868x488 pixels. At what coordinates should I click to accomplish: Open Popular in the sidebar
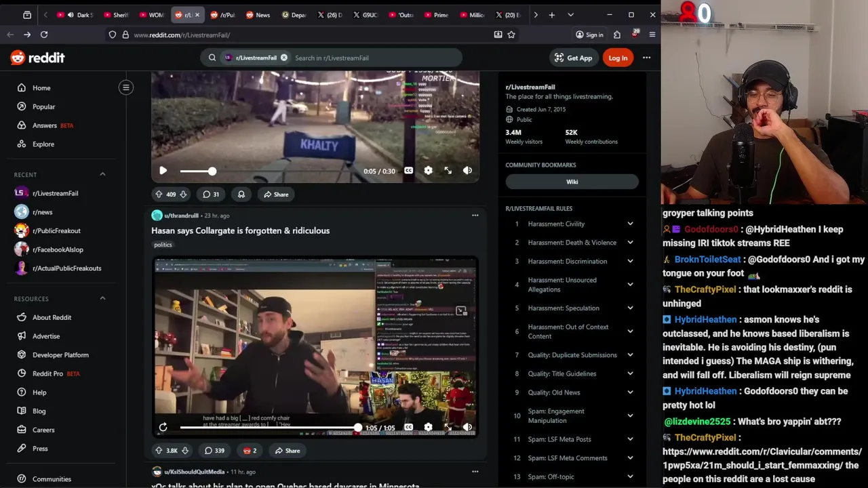[x=43, y=106]
